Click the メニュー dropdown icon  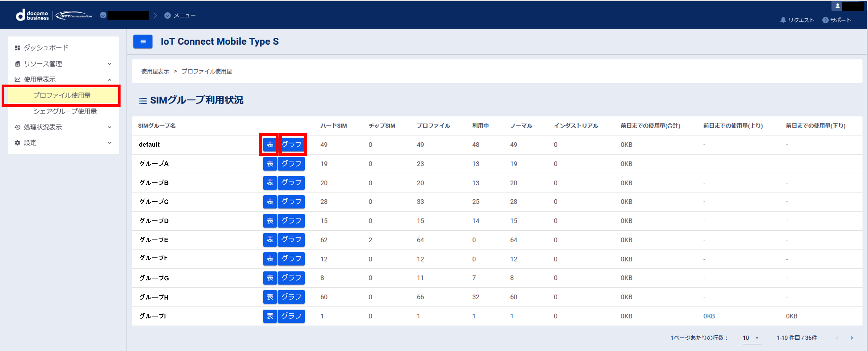167,16
